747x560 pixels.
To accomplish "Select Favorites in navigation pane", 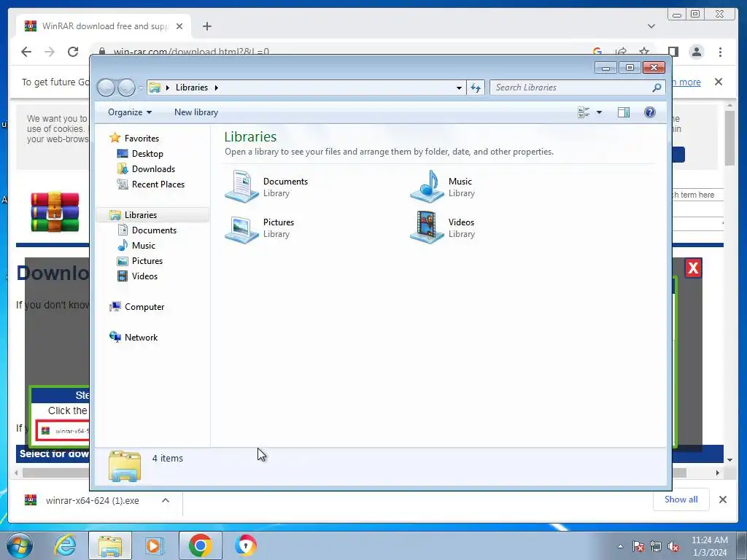I will coord(142,138).
